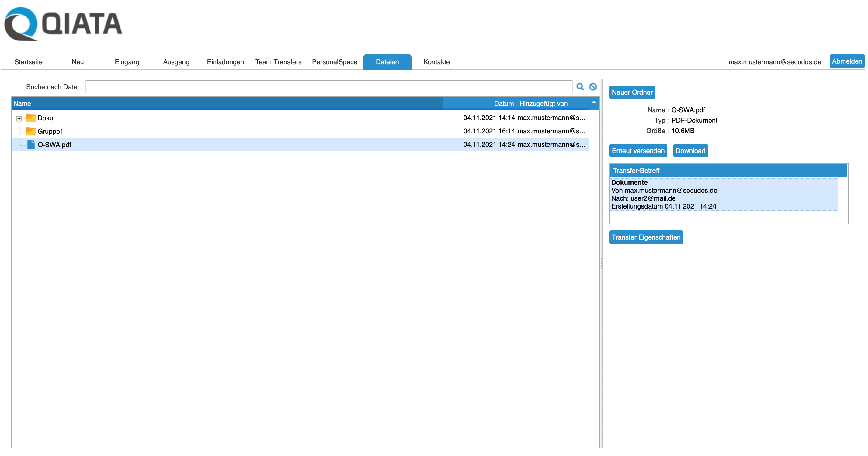Open Transfer Eigenschaften
The height and width of the screenshot is (456, 868).
(646, 237)
